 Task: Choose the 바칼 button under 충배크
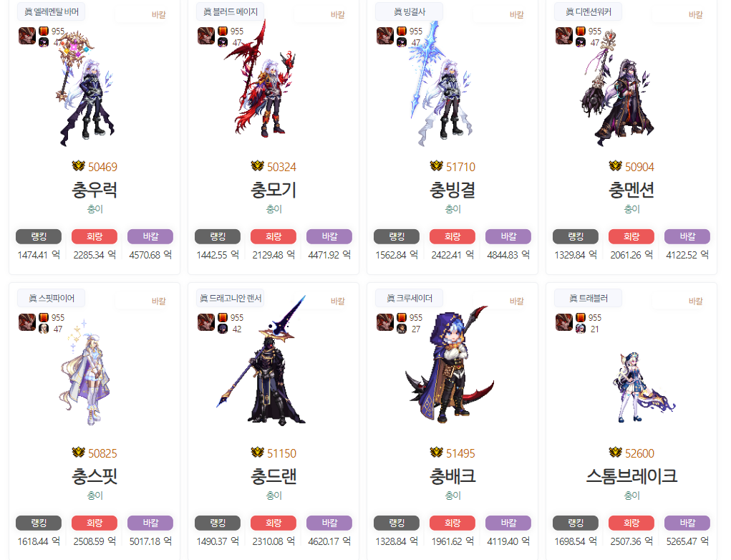(x=508, y=523)
